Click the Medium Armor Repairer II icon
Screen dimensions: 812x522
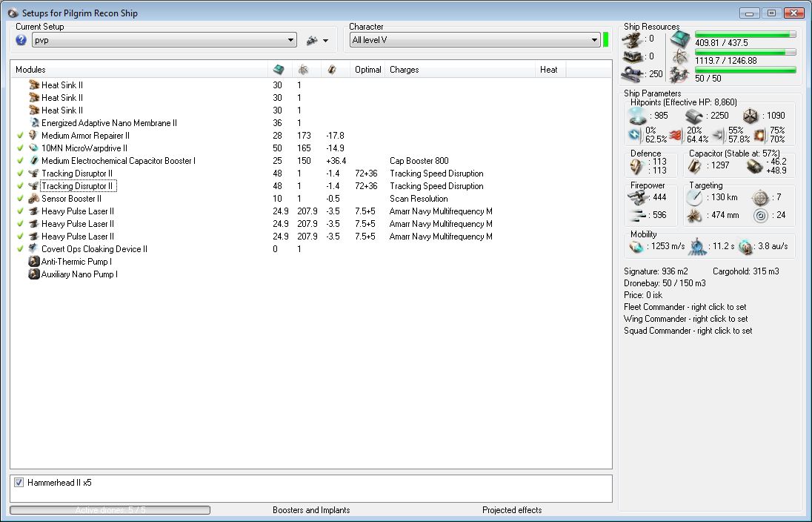[x=34, y=135]
